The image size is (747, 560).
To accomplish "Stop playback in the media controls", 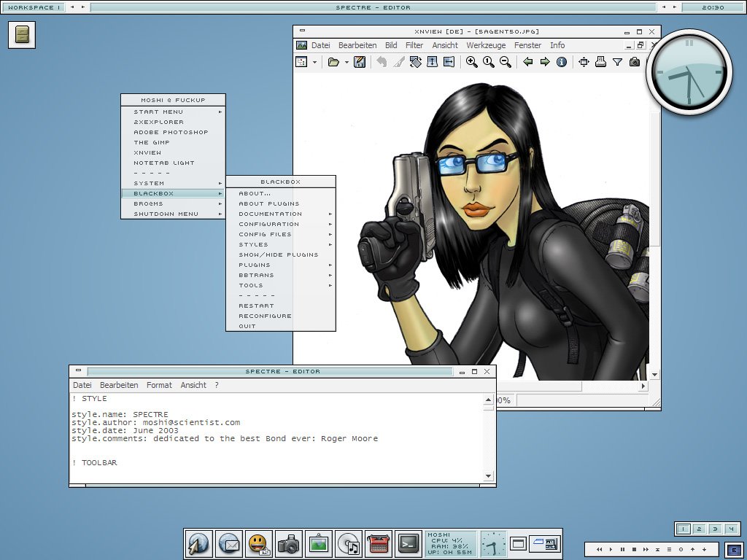I will 634,550.
